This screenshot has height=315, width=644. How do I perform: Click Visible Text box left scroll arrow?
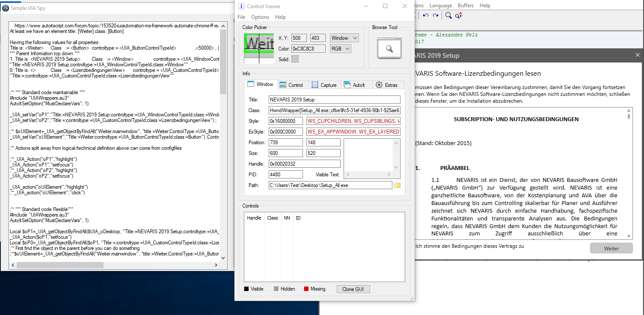(x=347, y=175)
